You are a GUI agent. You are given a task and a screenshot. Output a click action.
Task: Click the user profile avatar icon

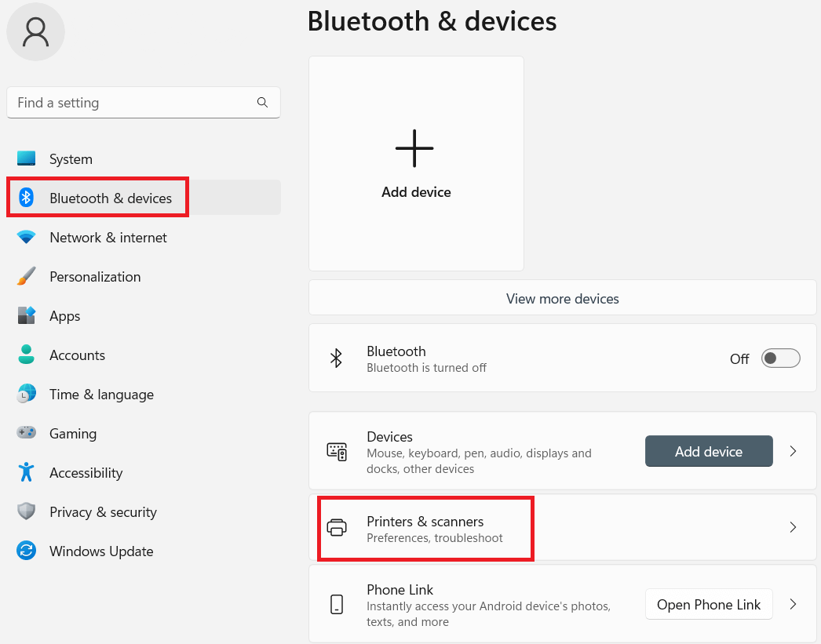(35, 31)
